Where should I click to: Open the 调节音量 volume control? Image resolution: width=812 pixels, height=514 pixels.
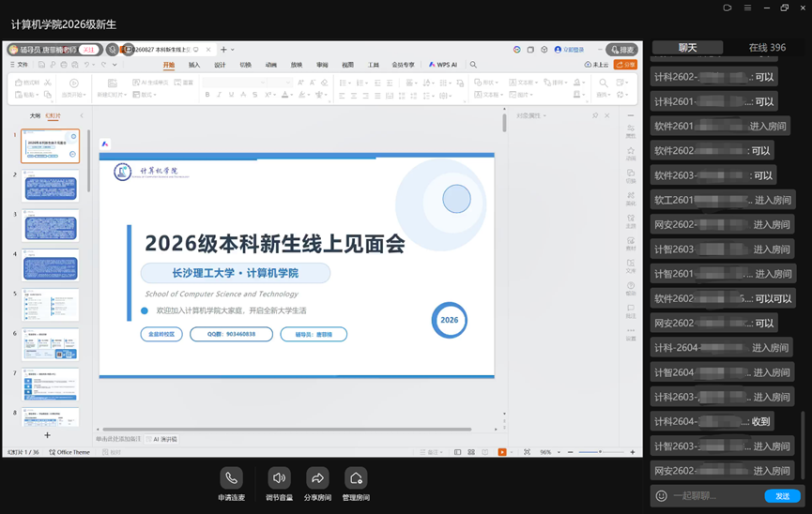click(x=279, y=477)
